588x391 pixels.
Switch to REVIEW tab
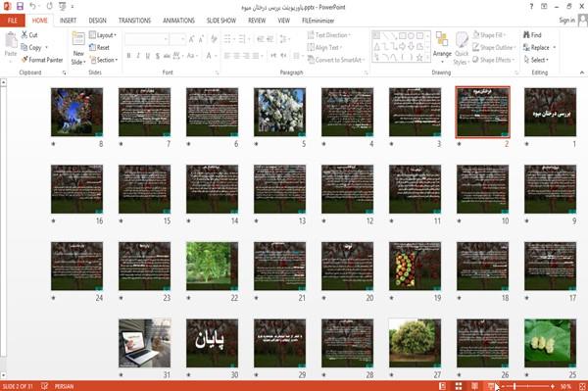coord(257,21)
